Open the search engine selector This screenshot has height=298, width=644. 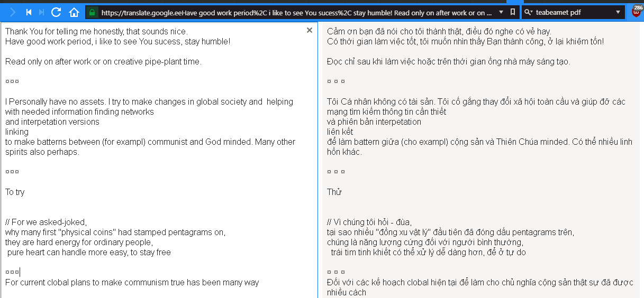coord(528,12)
